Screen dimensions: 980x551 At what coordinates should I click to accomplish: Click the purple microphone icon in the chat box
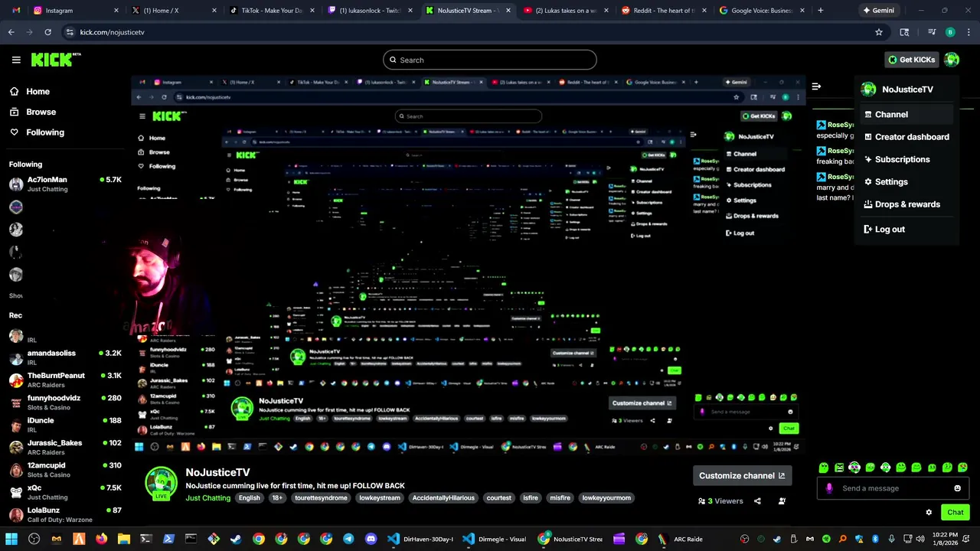pyautogui.click(x=829, y=488)
